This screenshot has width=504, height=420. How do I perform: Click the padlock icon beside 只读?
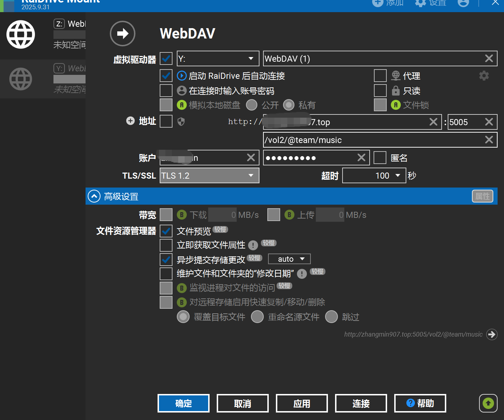click(396, 91)
